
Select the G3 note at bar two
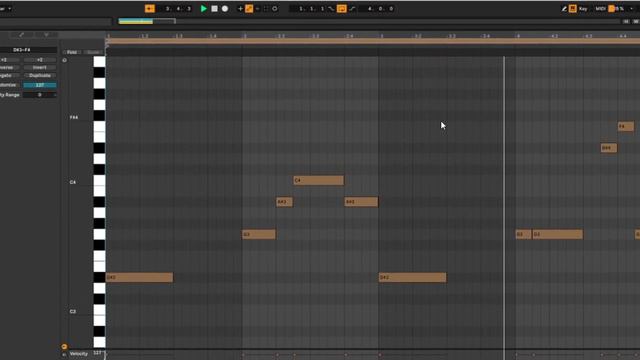(x=259, y=234)
